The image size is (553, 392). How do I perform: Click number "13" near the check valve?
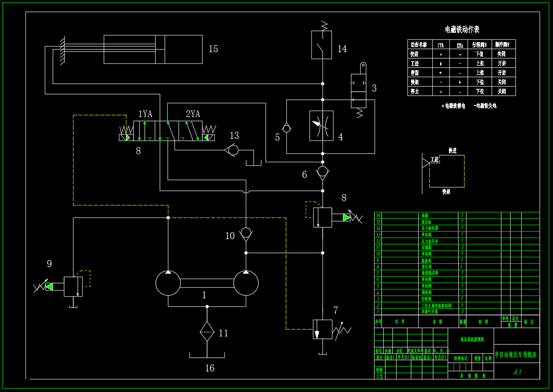pos(234,136)
